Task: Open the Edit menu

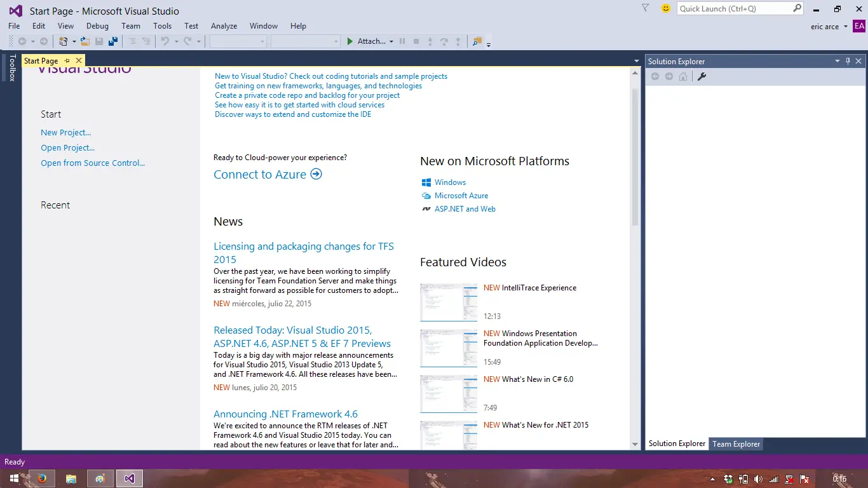Action: 39,26
